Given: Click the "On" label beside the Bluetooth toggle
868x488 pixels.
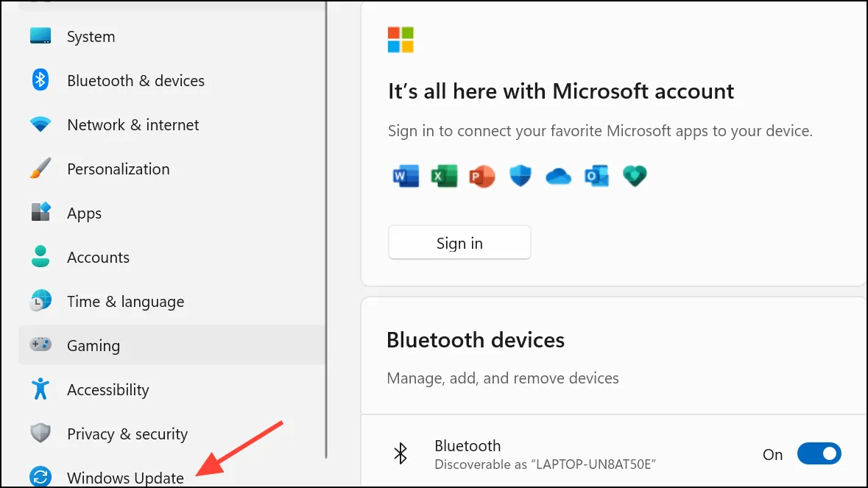Looking at the screenshot, I should tap(773, 454).
